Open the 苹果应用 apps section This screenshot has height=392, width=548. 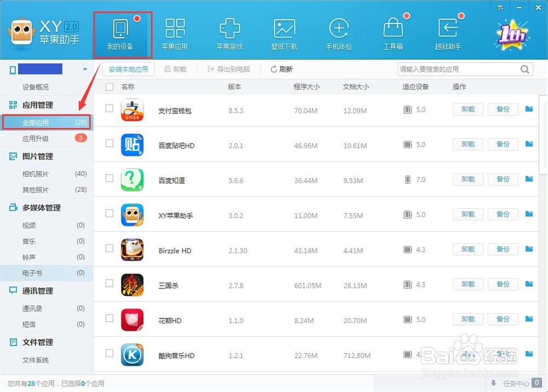[x=174, y=35]
